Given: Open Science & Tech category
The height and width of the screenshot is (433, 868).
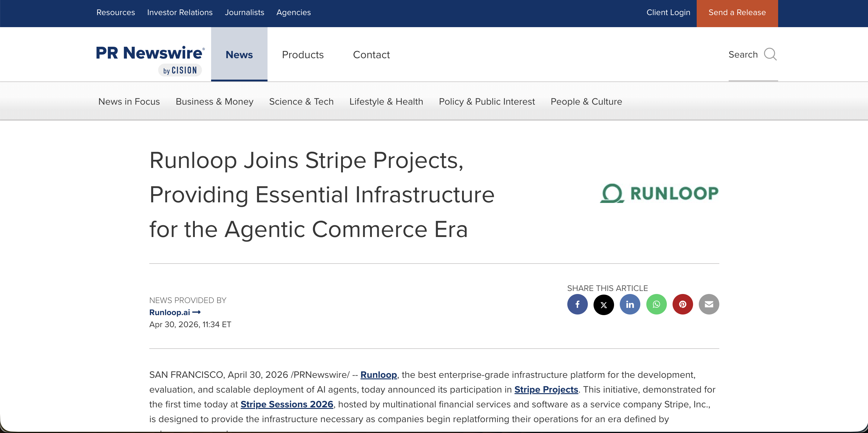Looking at the screenshot, I should coord(301,101).
